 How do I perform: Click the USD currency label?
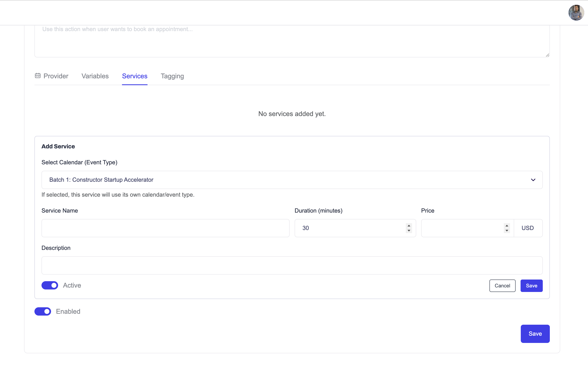528,228
